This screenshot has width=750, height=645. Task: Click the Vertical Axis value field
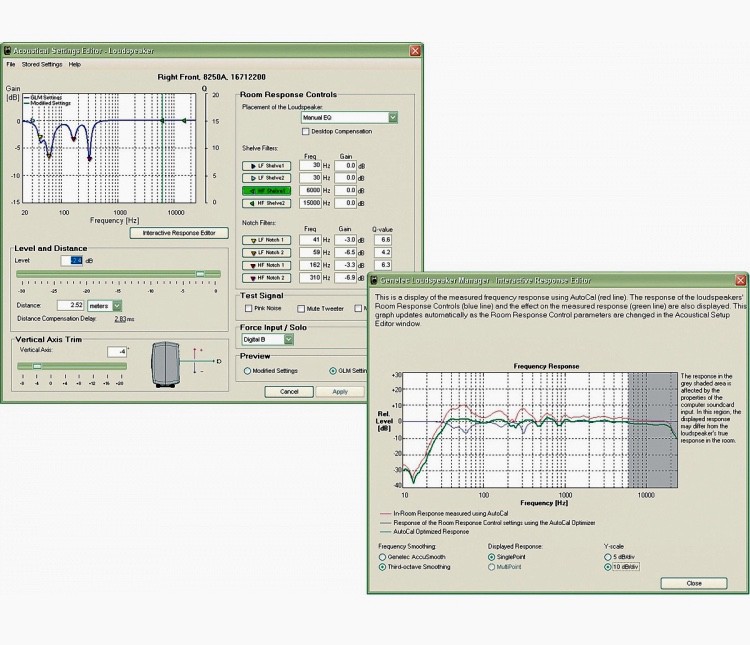point(117,352)
